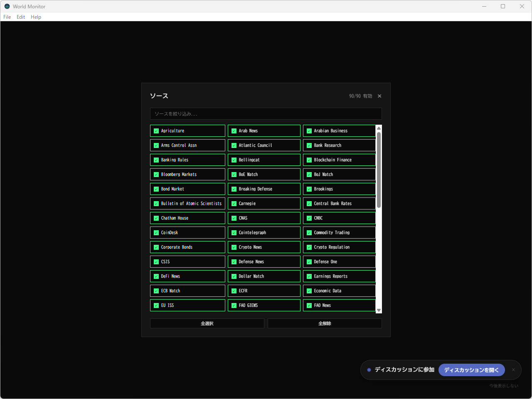Click the 90/90 有効 count label
This screenshot has width=532, height=399.
click(x=361, y=96)
